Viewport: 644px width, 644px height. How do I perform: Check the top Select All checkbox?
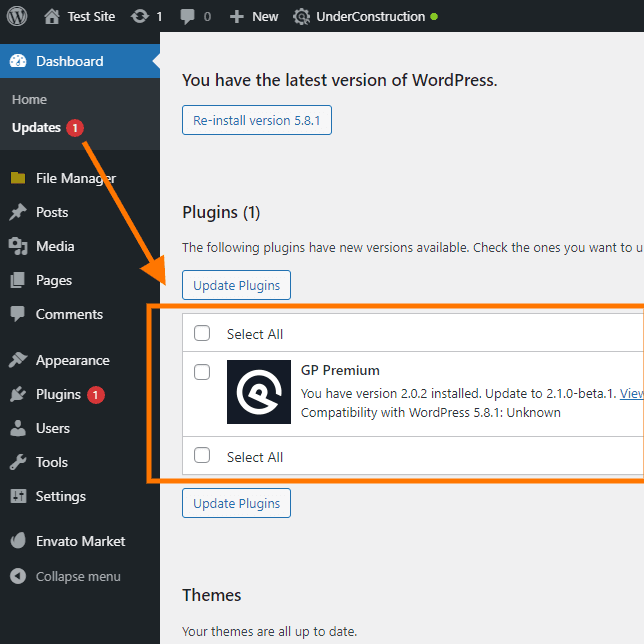click(x=202, y=333)
